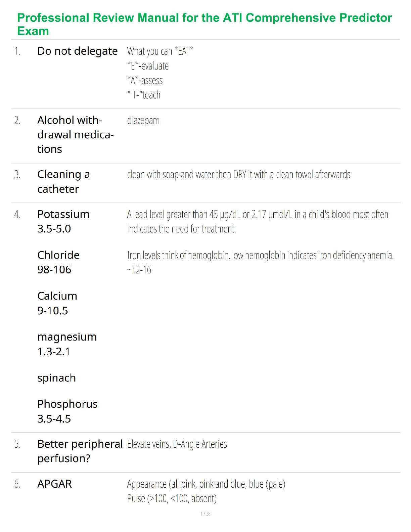Click the "What you can *EAT*" line
This screenshot has height=532, width=411.
coord(160,51)
